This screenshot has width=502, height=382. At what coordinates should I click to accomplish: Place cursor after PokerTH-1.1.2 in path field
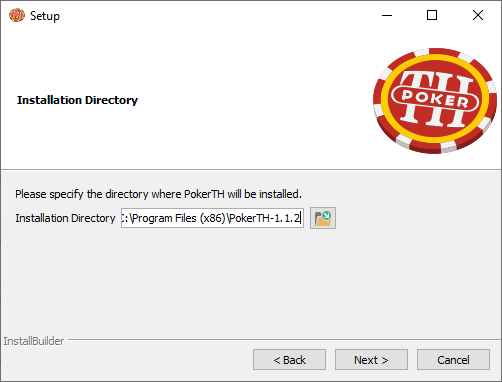pos(301,218)
